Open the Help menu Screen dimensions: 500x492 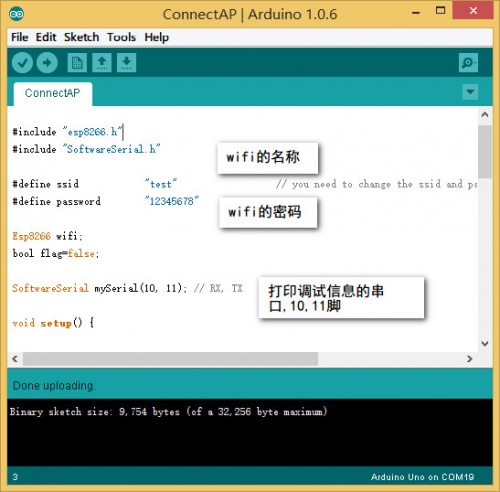click(x=156, y=37)
